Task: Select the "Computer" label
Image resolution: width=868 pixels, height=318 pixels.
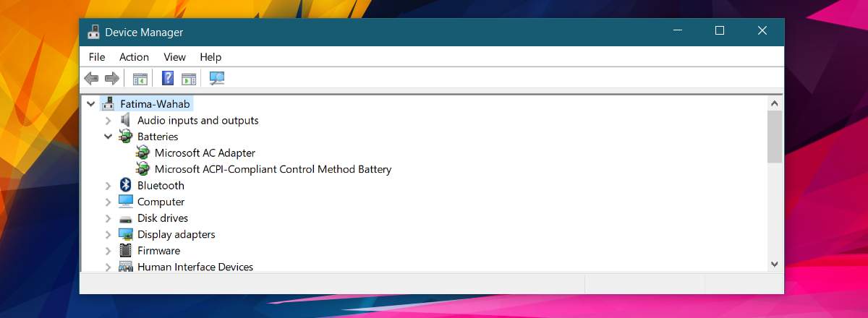Action: (x=161, y=202)
